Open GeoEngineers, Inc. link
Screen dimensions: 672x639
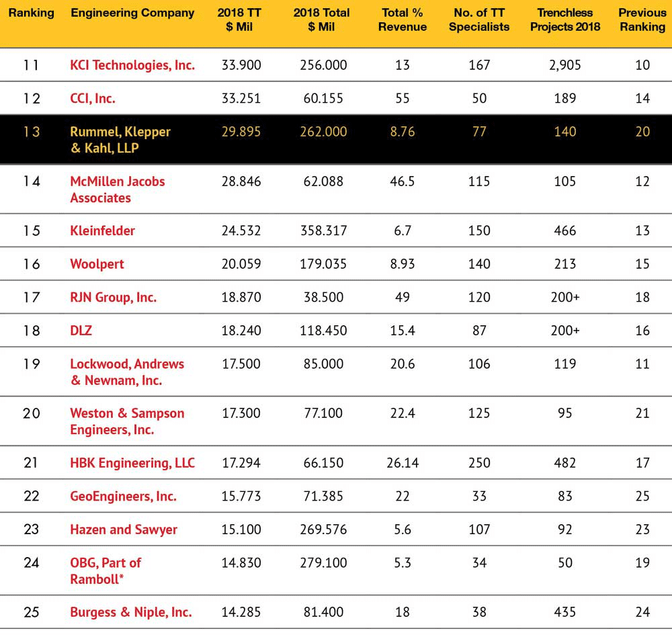click(x=124, y=497)
